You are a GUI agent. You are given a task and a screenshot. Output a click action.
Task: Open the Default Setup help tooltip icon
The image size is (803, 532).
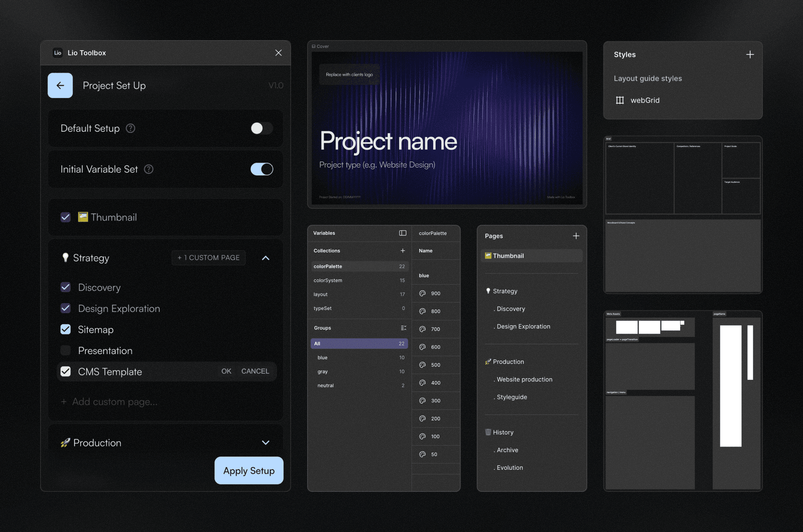(x=130, y=128)
